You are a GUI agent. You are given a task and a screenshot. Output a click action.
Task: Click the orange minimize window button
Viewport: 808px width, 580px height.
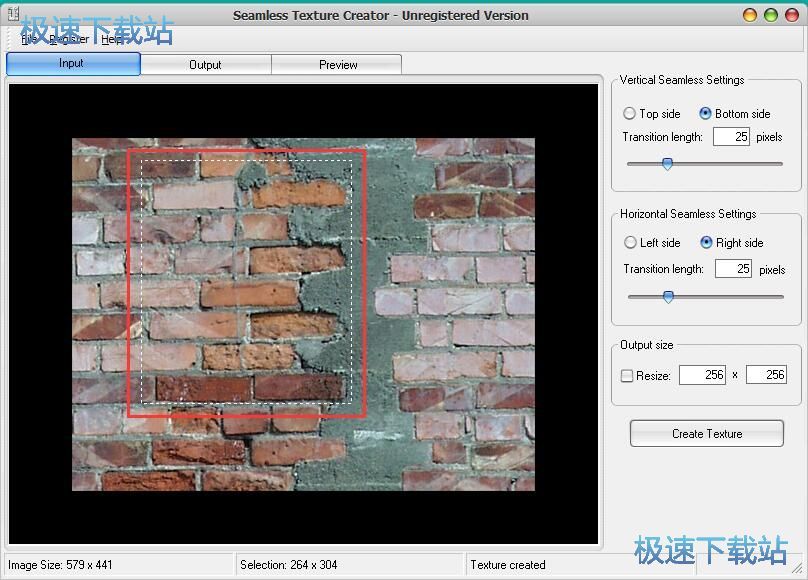(x=751, y=15)
